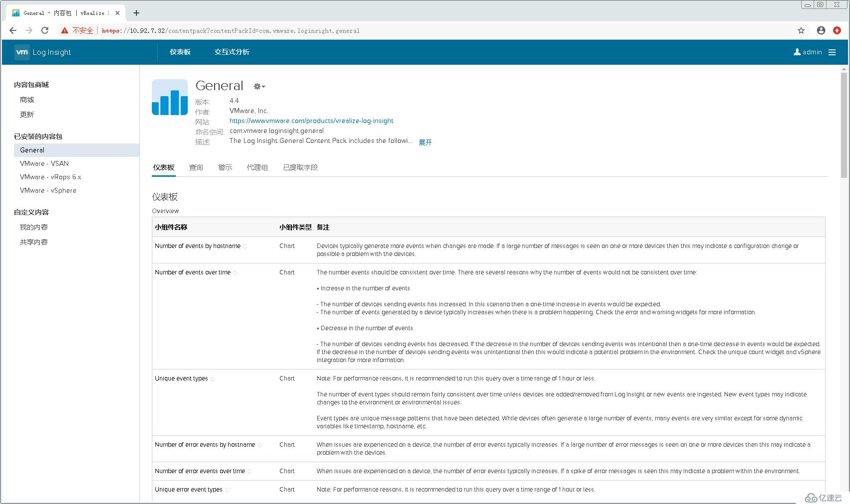Click the namespace com.vmware.loginsight.general text

click(x=276, y=130)
